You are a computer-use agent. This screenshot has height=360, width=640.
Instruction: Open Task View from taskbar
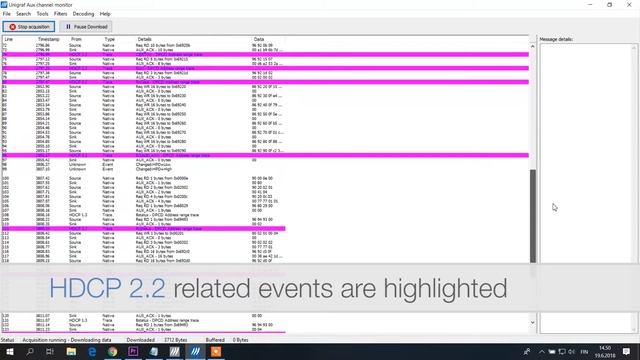[x=50, y=351]
